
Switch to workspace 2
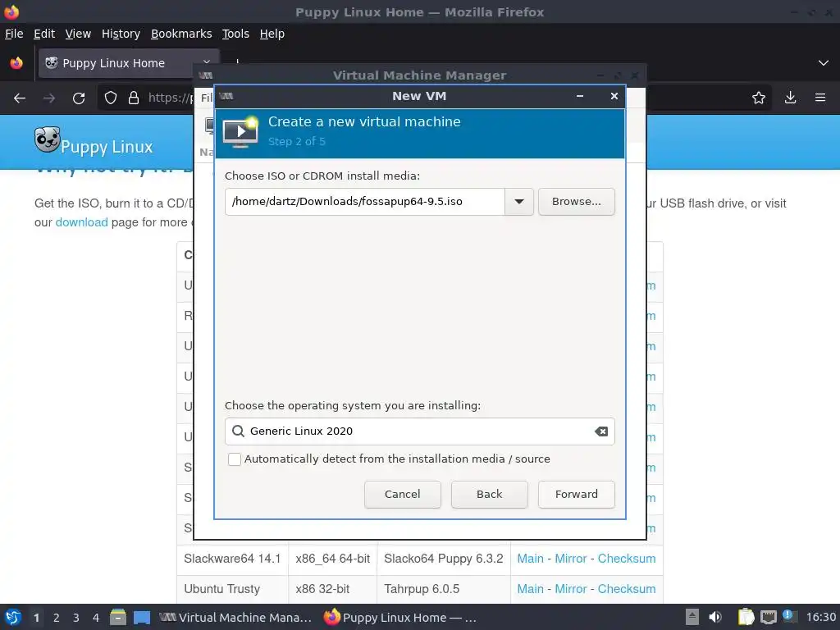click(x=57, y=618)
